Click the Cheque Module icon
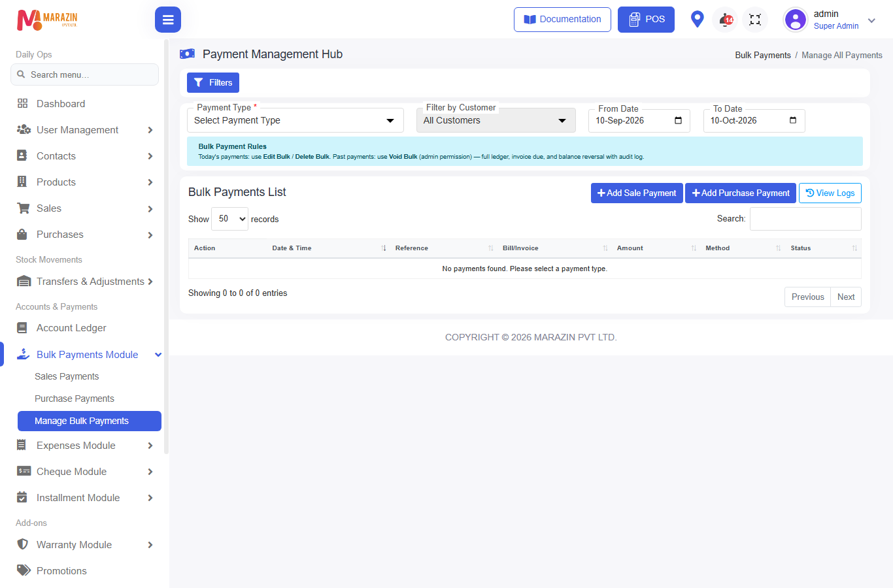 pos(24,471)
